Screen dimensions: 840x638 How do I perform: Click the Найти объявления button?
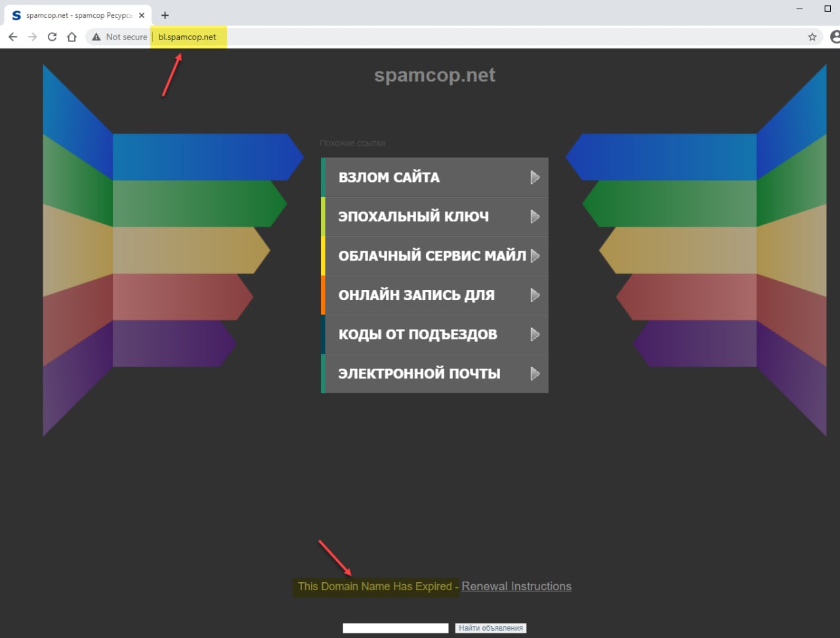point(491,628)
